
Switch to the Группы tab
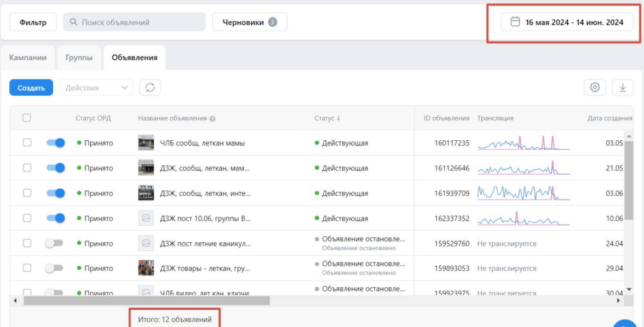pos(79,58)
